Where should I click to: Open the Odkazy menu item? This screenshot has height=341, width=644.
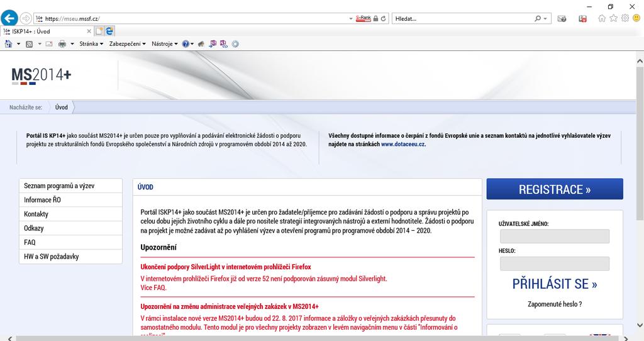coord(70,228)
